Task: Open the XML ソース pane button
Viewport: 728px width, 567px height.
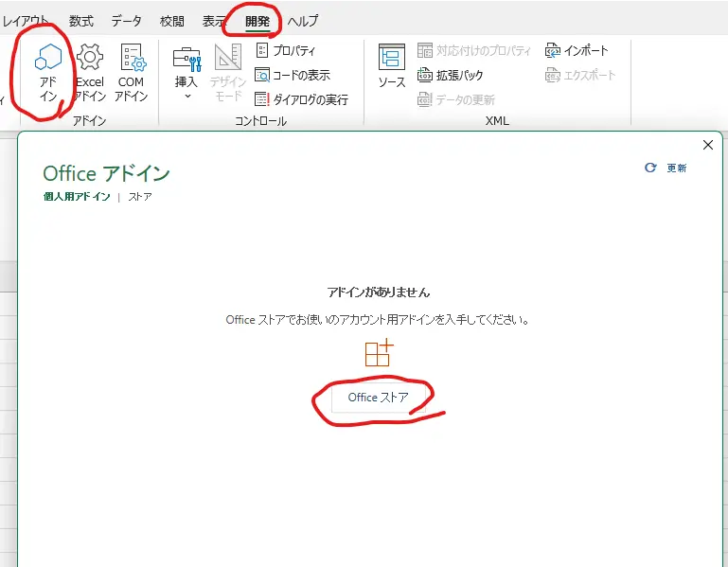Action: tap(391, 66)
